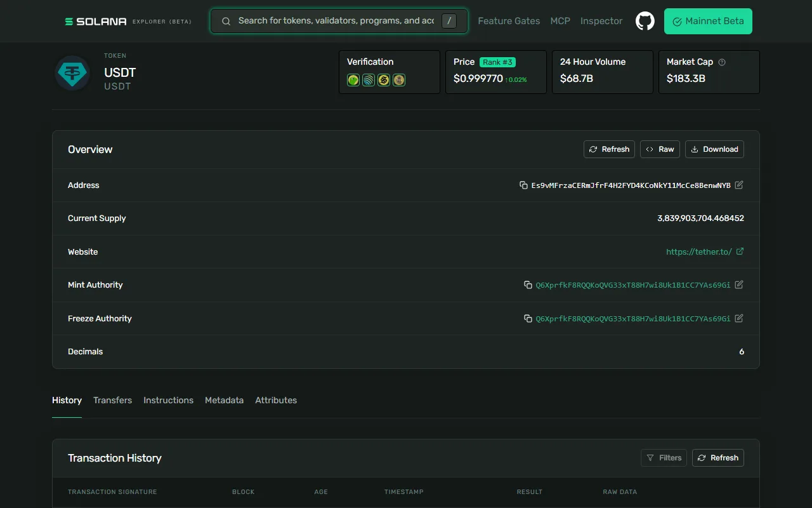The width and height of the screenshot is (812, 508).
Task: Switch to the Instructions tab
Action: (168, 400)
